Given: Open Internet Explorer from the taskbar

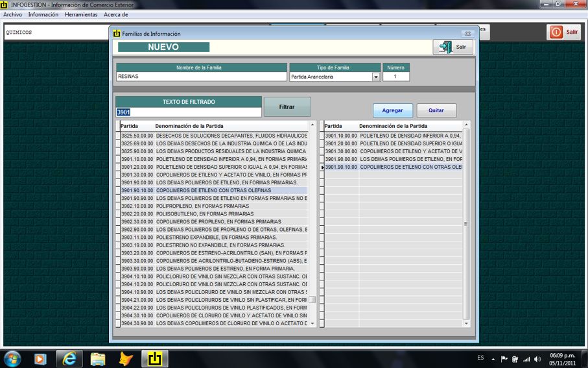Looking at the screenshot, I should tap(69, 358).
